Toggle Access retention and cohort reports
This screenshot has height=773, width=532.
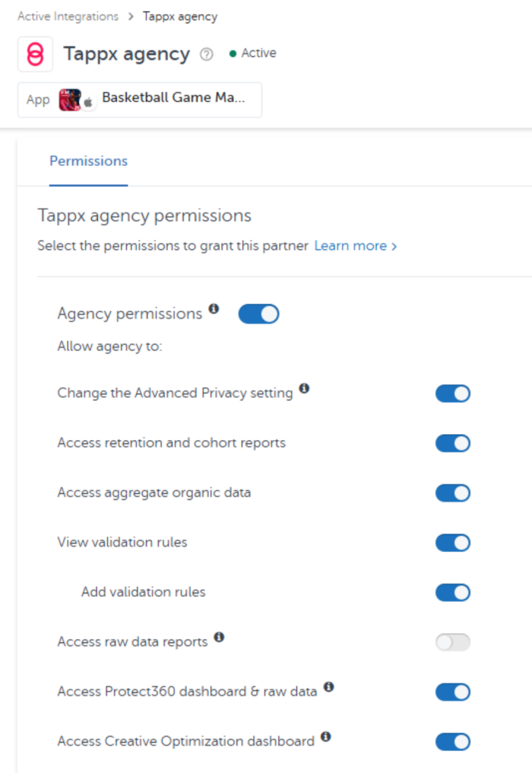[x=453, y=443]
